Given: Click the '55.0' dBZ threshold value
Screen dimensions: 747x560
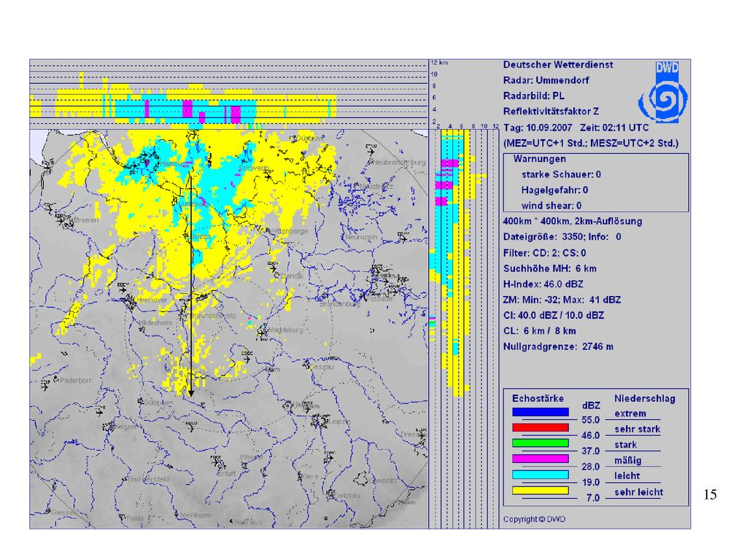Looking at the screenshot, I should pos(591,420).
